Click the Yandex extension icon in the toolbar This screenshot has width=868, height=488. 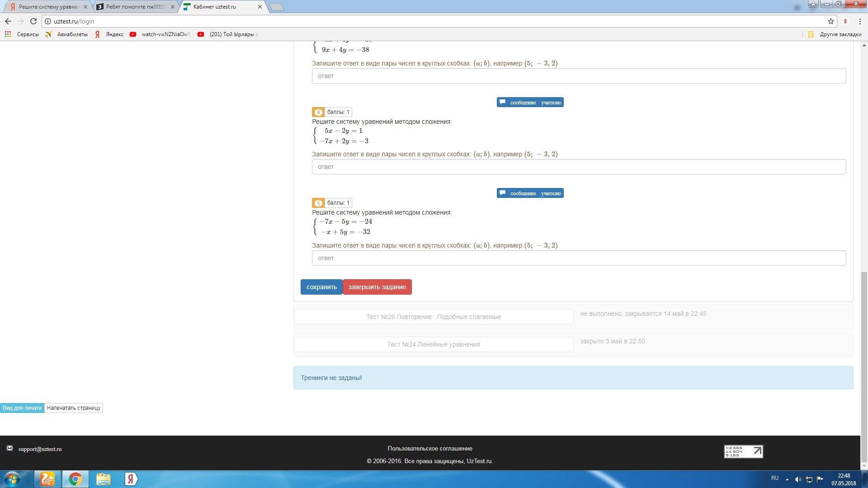click(x=845, y=21)
